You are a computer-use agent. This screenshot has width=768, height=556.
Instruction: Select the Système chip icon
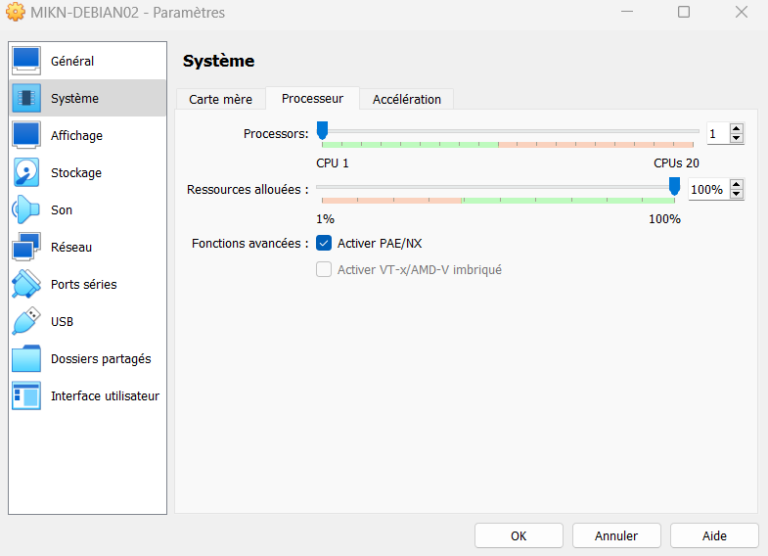click(x=26, y=98)
